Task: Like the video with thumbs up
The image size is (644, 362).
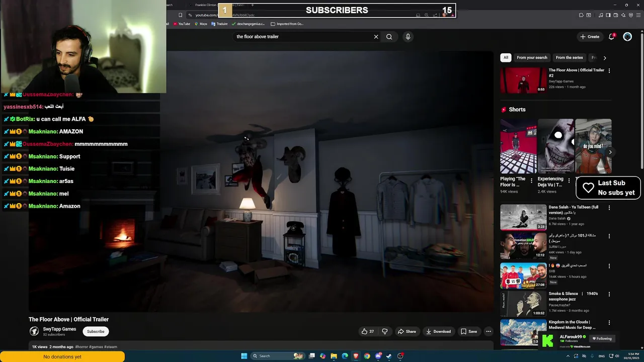Action: pos(367,331)
